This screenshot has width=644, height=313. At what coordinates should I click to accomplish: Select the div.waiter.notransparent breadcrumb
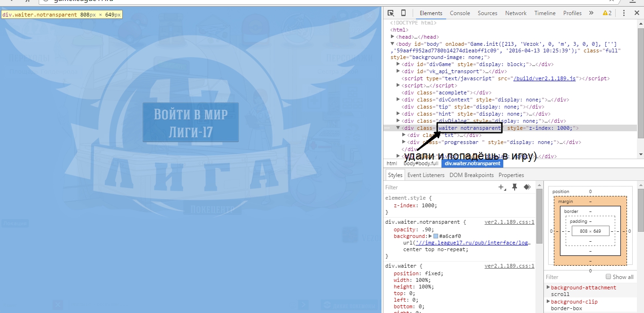click(x=472, y=163)
